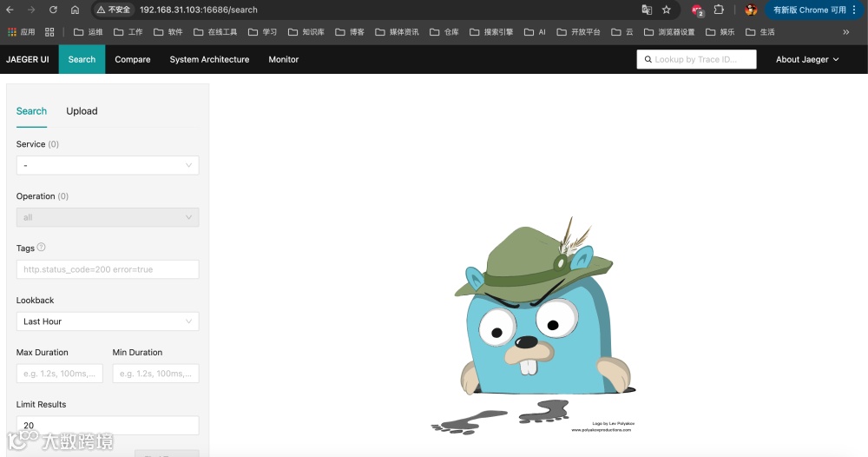
Task: Click the not-secure warning site info icon
Action: [113, 10]
